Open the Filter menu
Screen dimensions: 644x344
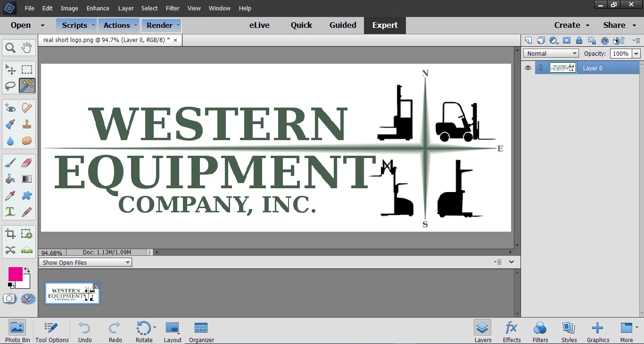pyautogui.click(x=173, y=8)
